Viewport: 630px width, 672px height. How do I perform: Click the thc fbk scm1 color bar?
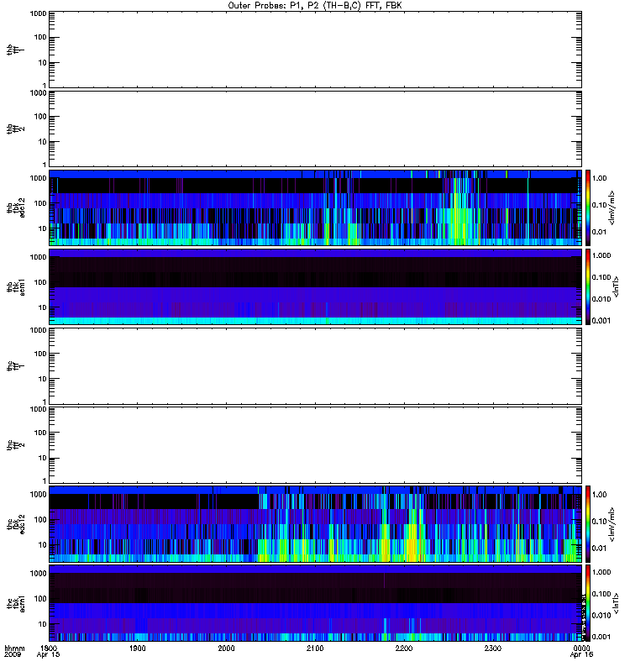(588, 603)
